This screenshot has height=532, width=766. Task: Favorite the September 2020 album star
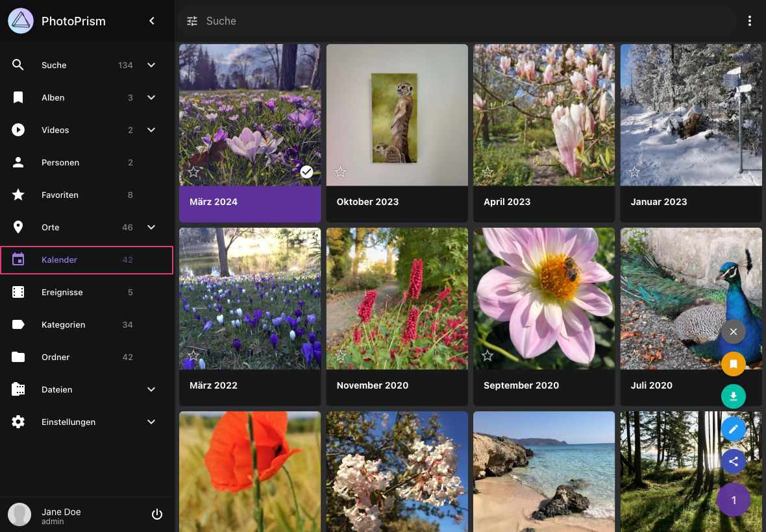(x=488, y=356)
